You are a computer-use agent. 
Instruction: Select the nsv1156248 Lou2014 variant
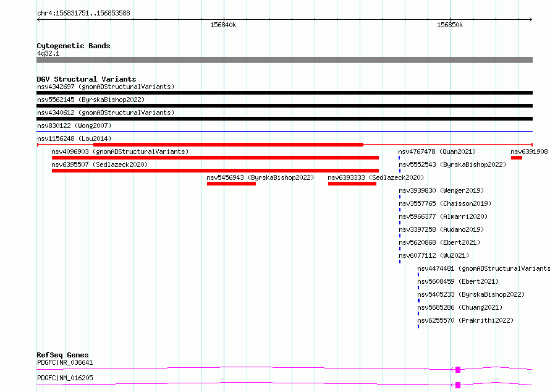click(74, 138)
